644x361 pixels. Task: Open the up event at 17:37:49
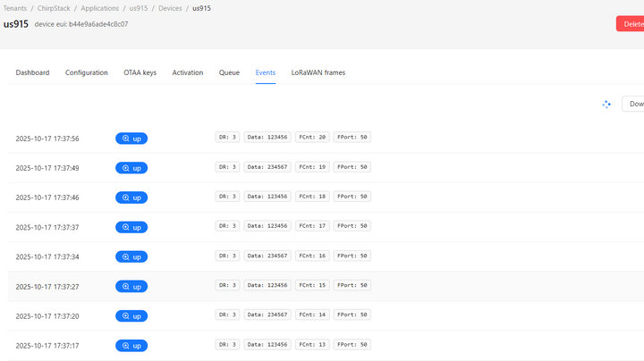(x=131, y=168)
